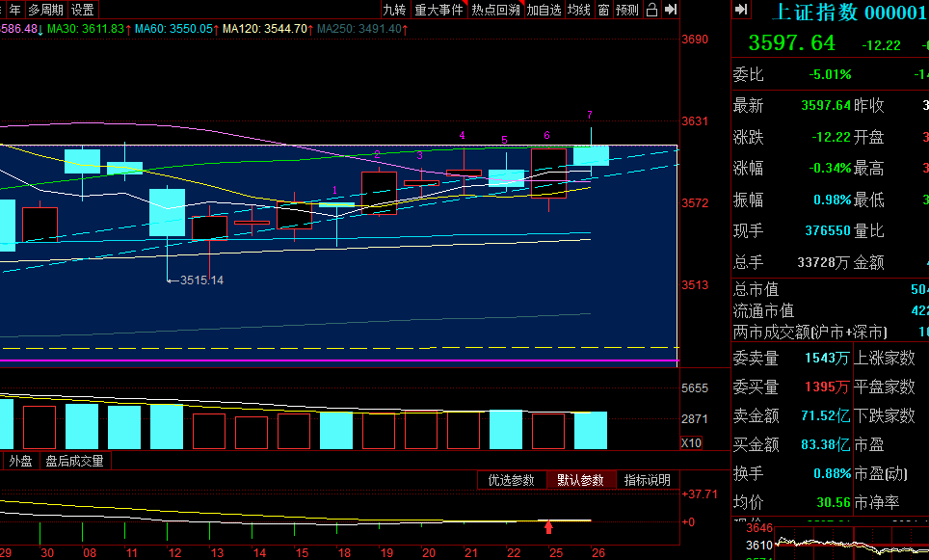Toggle the 九转 indicator
Screen dimensions: 929x560
[x=394, y=10]
